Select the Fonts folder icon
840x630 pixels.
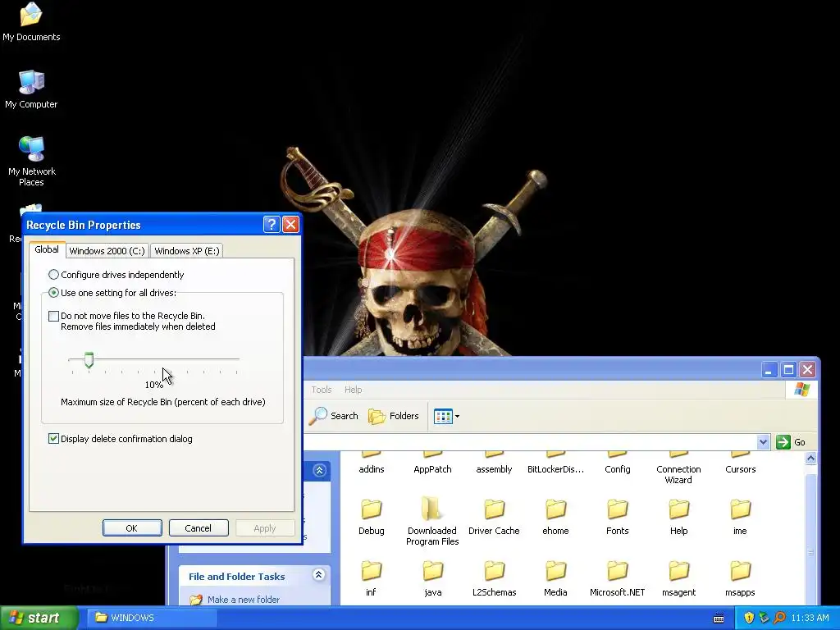[617, 509]
